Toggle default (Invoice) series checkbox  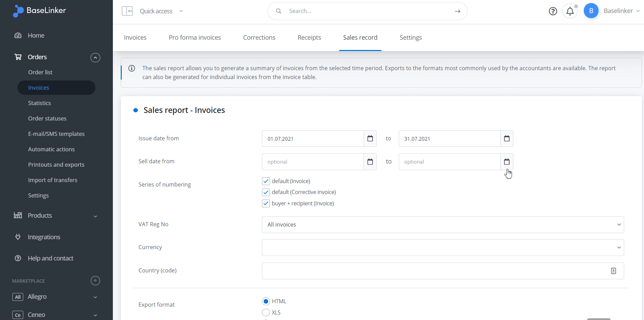(266, 181)
